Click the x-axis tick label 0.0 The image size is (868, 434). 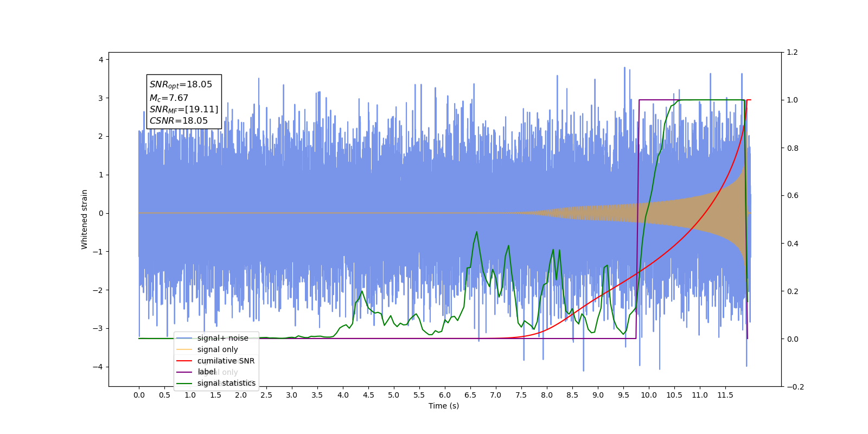pyautogui.click(x=139, y=395)
